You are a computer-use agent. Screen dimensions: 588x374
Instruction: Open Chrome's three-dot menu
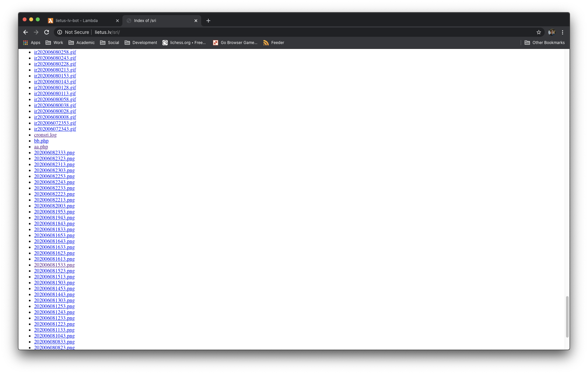pos(562,32)
